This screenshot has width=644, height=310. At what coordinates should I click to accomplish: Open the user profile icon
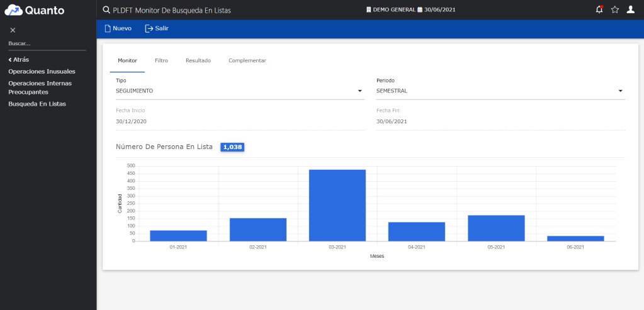point(631,9)
